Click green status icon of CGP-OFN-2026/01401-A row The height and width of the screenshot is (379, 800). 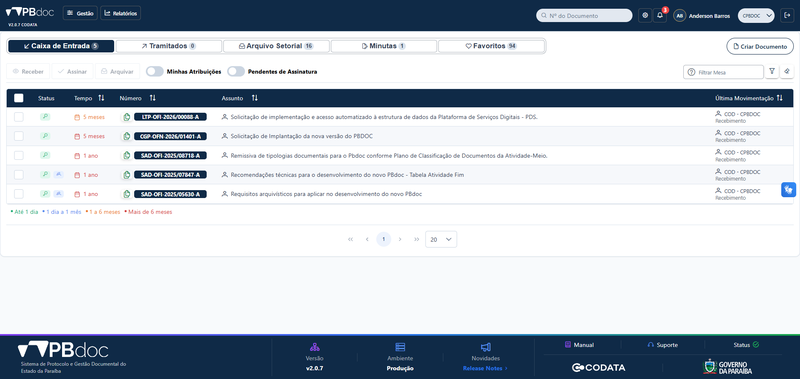pyautogui.click(x=45, y=136)
